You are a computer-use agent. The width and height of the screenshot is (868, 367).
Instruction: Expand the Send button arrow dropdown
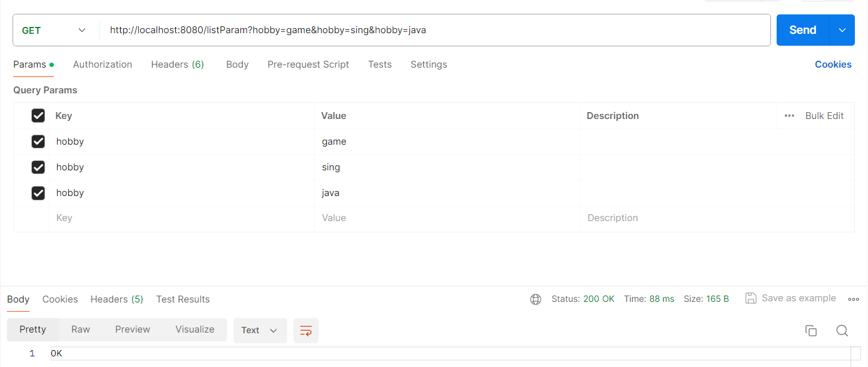[x=842, y=30]
